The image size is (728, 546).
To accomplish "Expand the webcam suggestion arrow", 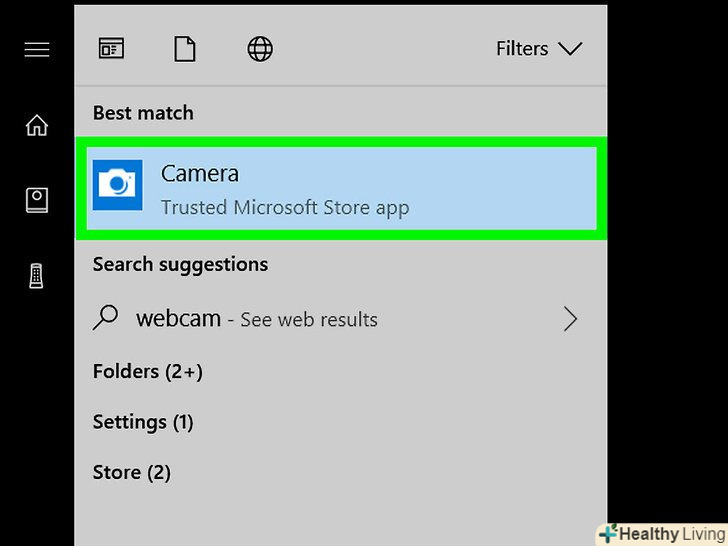I will [570, 319].
